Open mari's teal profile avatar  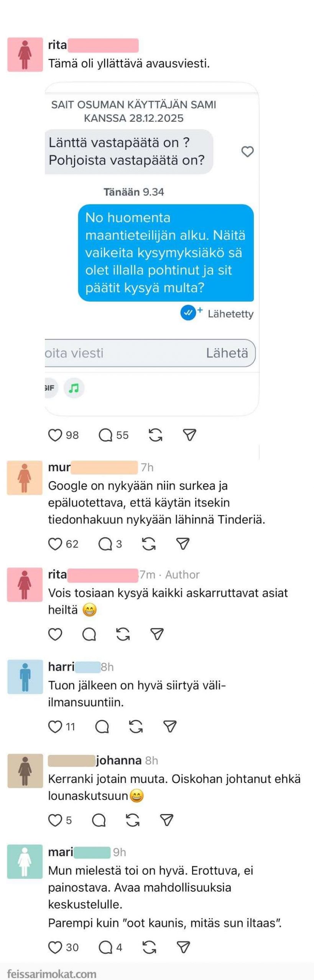[x=25, y=861]
